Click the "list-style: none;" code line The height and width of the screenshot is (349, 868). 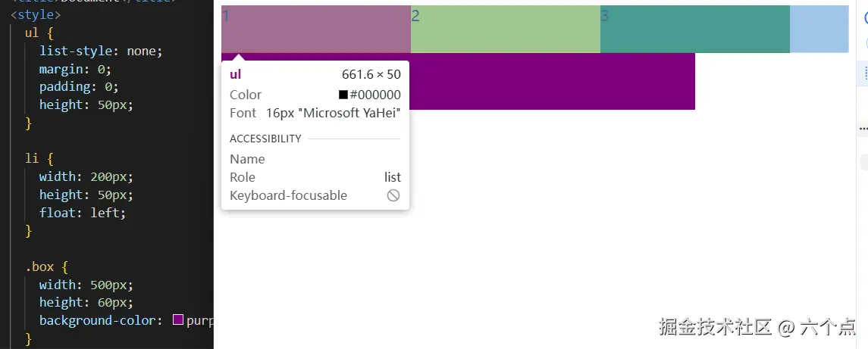pos(101,51)
